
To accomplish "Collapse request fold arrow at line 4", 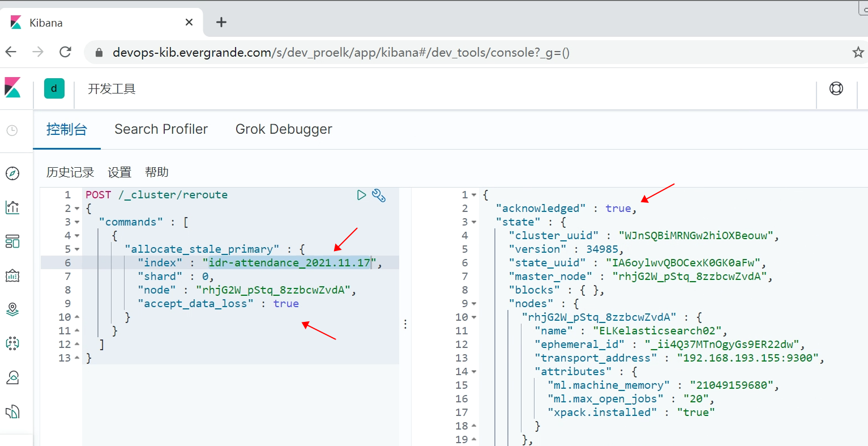I will coord(77,236).
